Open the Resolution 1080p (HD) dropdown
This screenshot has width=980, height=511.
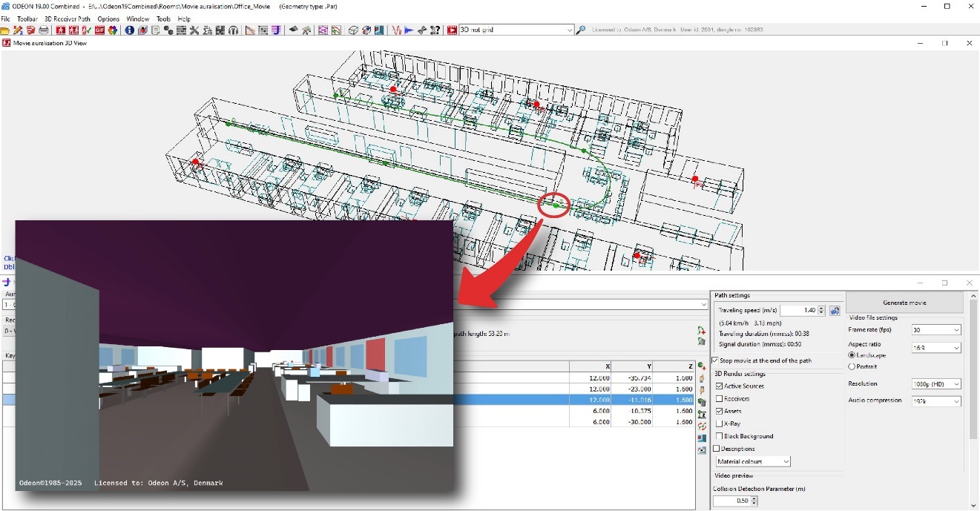tap(936, 384)
